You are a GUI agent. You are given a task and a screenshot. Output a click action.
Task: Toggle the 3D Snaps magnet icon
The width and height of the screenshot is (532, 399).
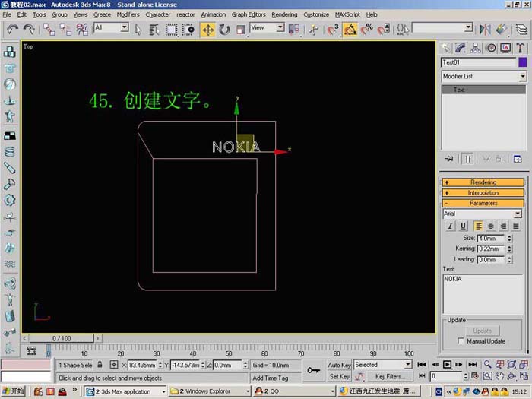(333, 30)
